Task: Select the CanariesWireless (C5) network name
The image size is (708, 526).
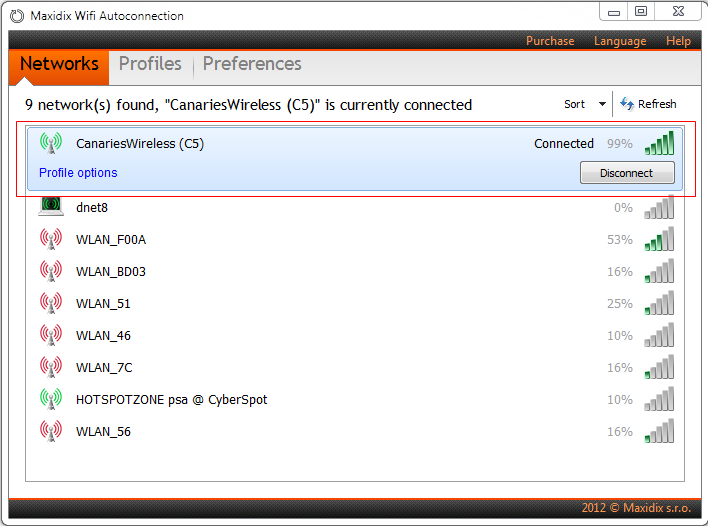Action: click(x=140, y=144)
